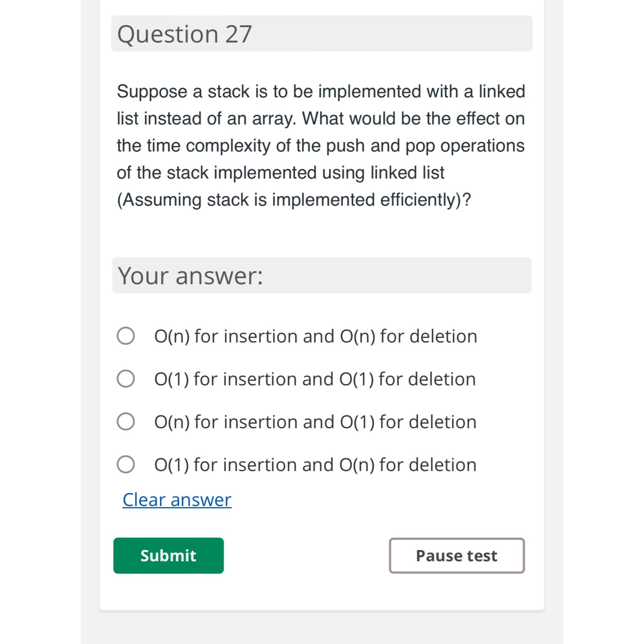This screenshot has height=644, width=644.
Task: Choose the O(1) insertion and O(1) deletion radio button
Action: coord(126,379)
